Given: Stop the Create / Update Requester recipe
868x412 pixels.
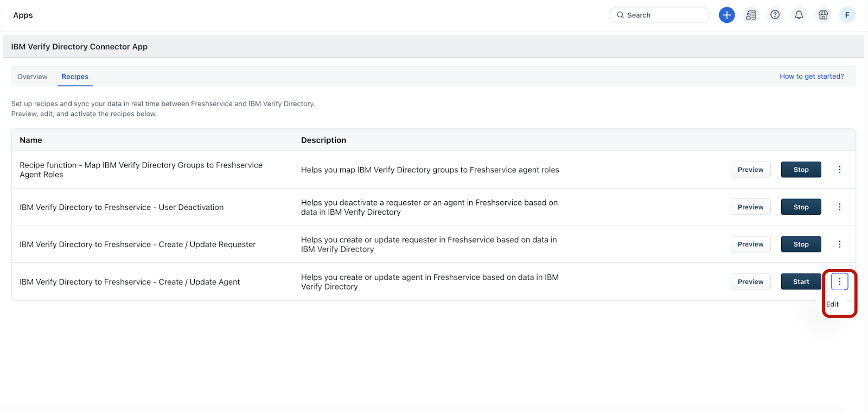Looking at the screenshot, I should coord(801,244).
